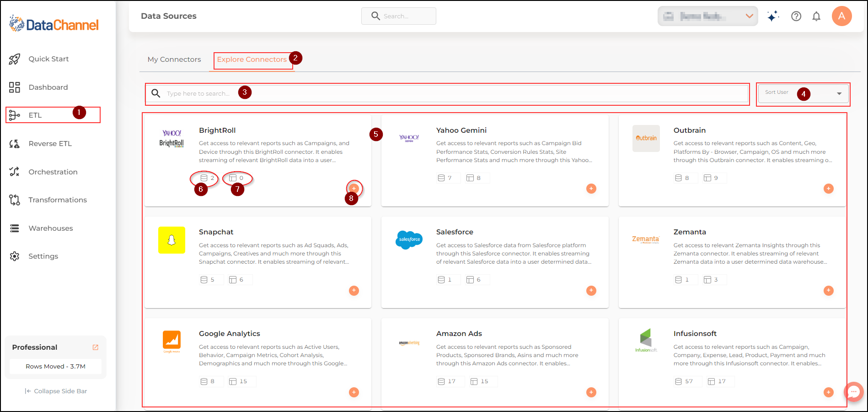
Task: Open notifications bell icon
Action: 816,16
